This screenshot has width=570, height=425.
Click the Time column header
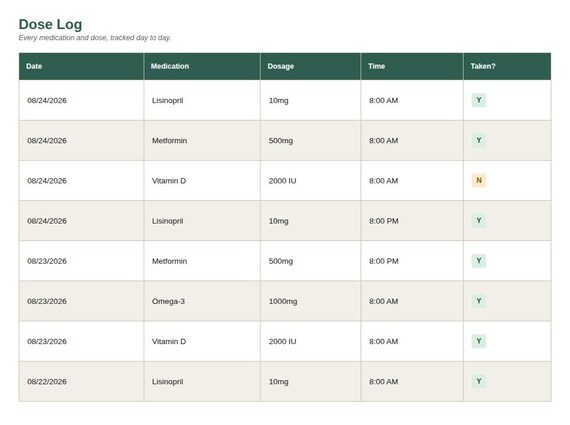click(412, 66)
